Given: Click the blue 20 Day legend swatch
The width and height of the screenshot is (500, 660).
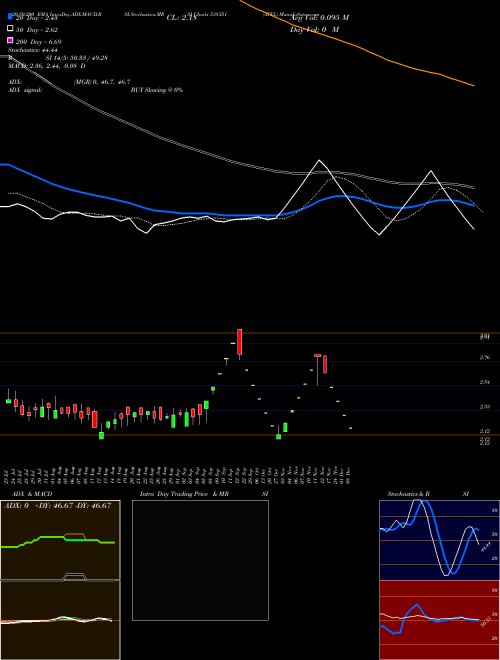Looking at the screenshot, I should click(x=10, y=16).
